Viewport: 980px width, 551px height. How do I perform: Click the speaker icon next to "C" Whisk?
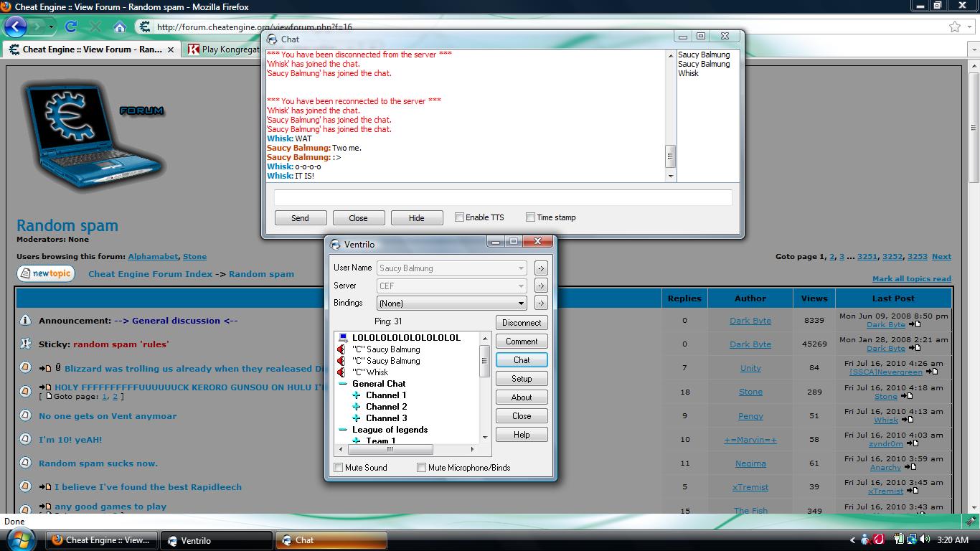pos(341,372)
